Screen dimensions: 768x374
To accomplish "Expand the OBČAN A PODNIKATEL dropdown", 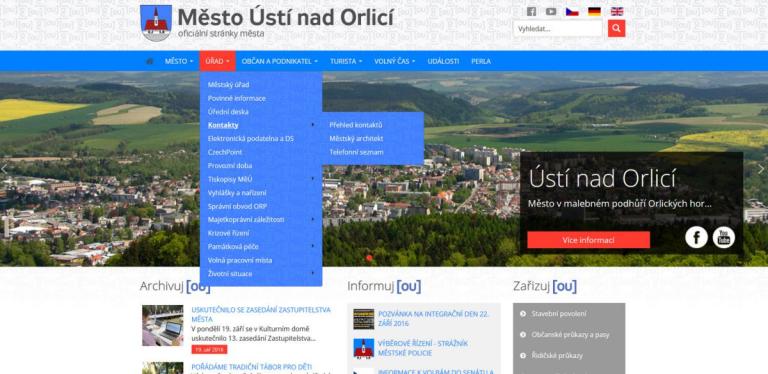I will 280,61.
